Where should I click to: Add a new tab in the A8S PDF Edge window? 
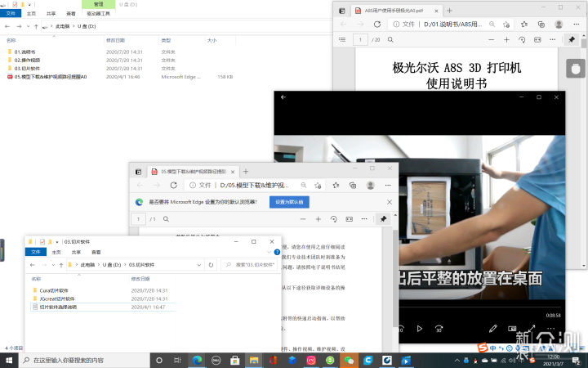point(449,11)
